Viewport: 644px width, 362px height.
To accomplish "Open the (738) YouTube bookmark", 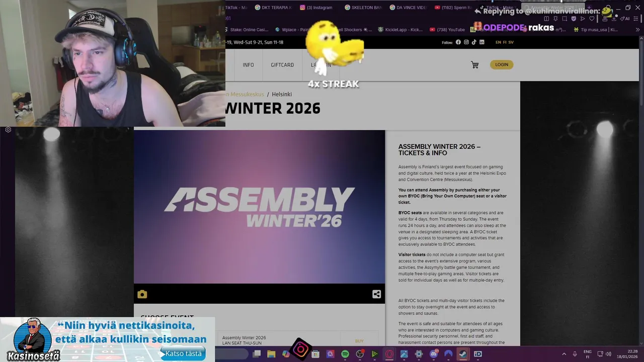I will click(x=447, y=30).
